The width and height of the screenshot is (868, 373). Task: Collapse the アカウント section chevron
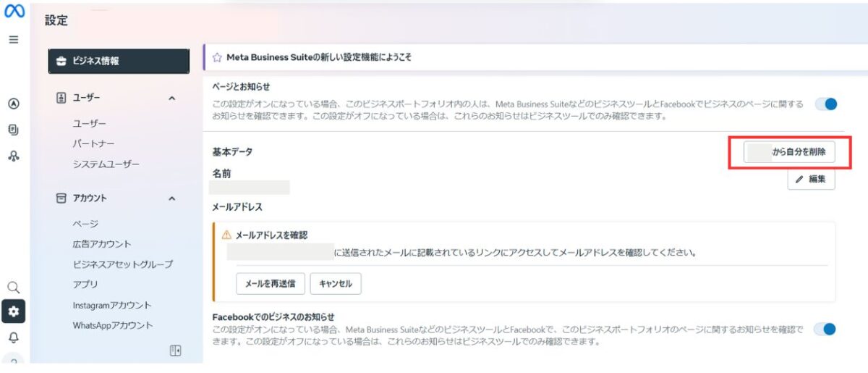coord(172,198)
